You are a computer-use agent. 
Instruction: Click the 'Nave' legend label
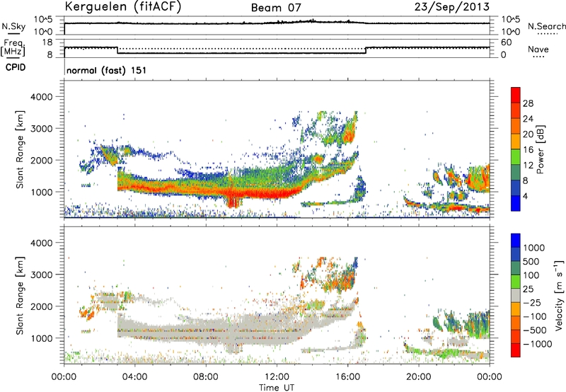[538, 49]
